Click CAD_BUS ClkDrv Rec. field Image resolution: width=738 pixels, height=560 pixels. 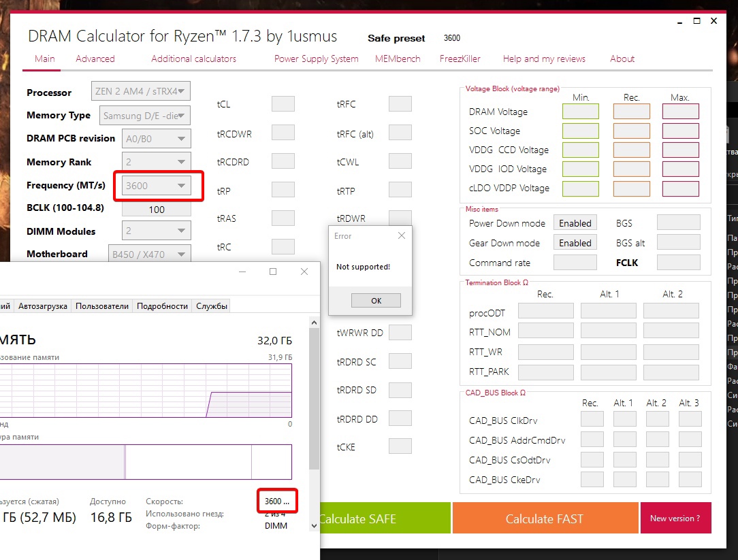[x=592, y=419]
